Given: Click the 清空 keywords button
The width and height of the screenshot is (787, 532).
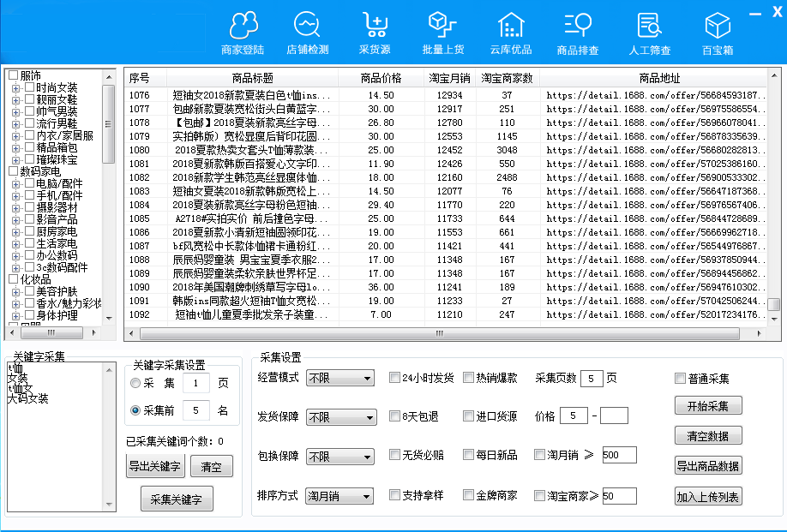Looking at the screenshot, I should coord(211,467).
